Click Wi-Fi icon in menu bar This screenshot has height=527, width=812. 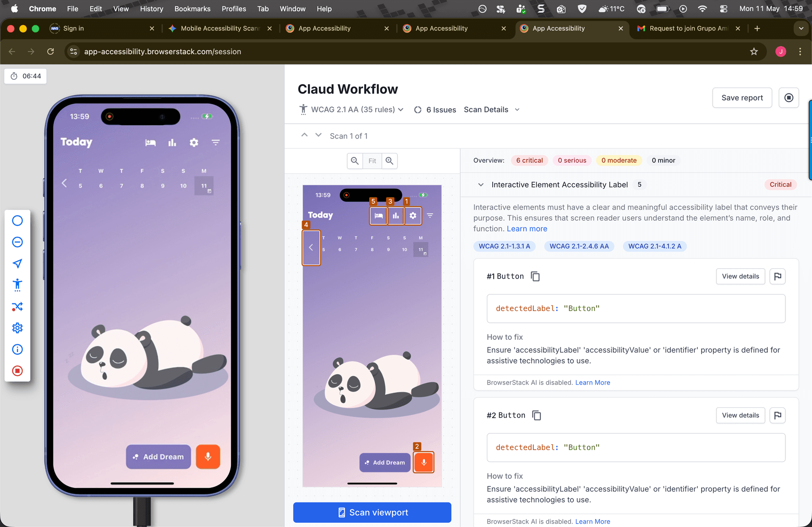(x=702, y=8)
